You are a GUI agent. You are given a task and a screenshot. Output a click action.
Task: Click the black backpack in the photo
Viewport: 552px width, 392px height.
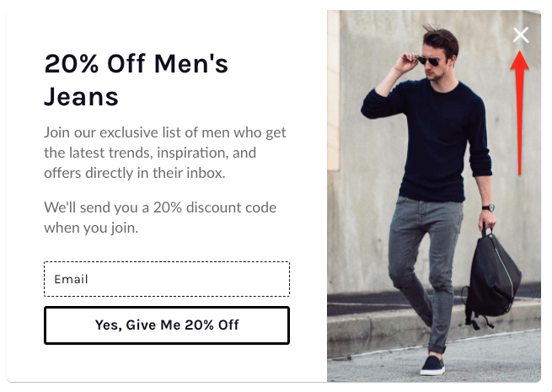tap(493, 278)
